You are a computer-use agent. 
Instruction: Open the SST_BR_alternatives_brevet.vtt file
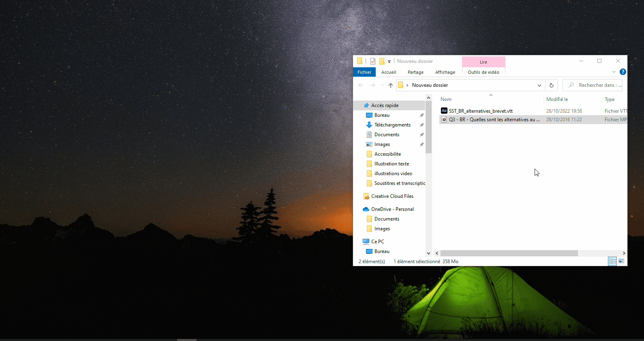pyautogui.click(x=481, y=111)
